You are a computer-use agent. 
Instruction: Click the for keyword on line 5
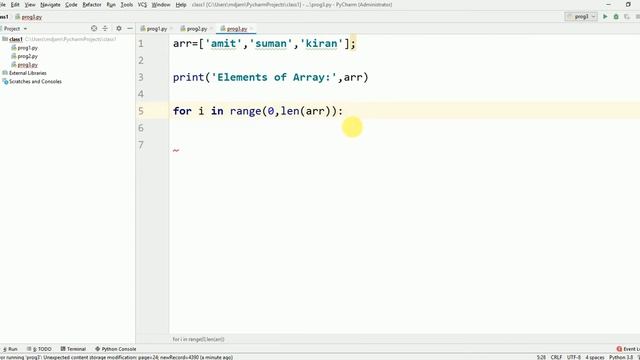(x=182, y=111)
